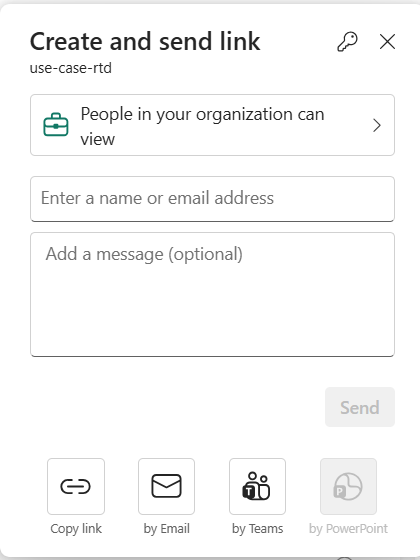420x560 pixels.
Task: Click the 'Enter a name or email address' placeholder
Action: coord(157,198)
